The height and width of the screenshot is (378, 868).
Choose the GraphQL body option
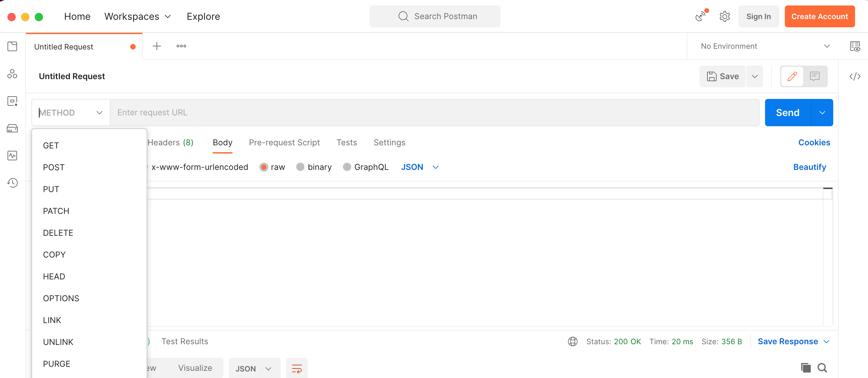pyautogui.click(x=365, y=167)
